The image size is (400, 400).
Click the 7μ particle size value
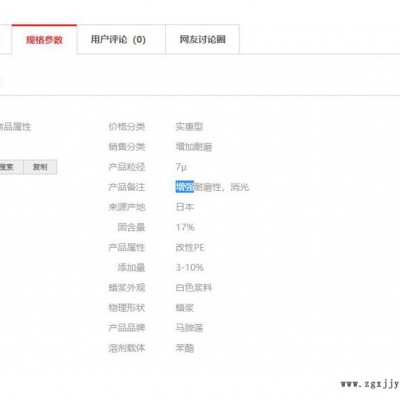pyautogui.click(x=181, y=167)
